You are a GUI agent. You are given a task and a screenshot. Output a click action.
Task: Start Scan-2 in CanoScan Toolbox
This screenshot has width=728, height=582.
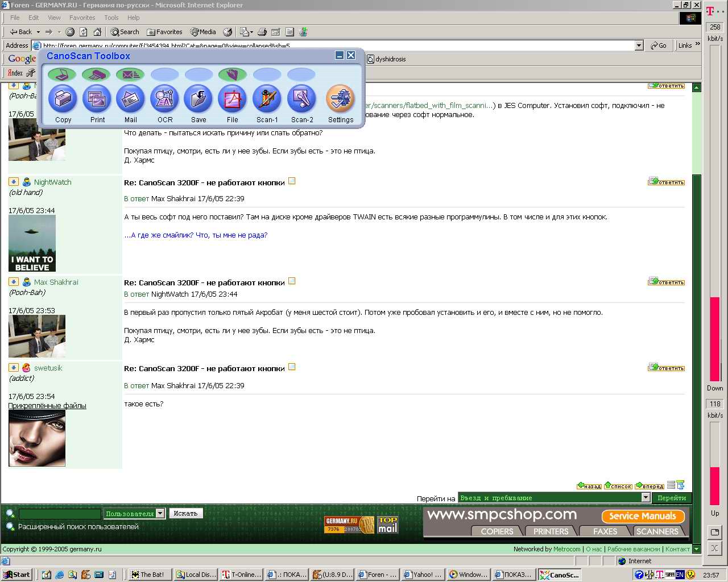(x=301, y=99)
